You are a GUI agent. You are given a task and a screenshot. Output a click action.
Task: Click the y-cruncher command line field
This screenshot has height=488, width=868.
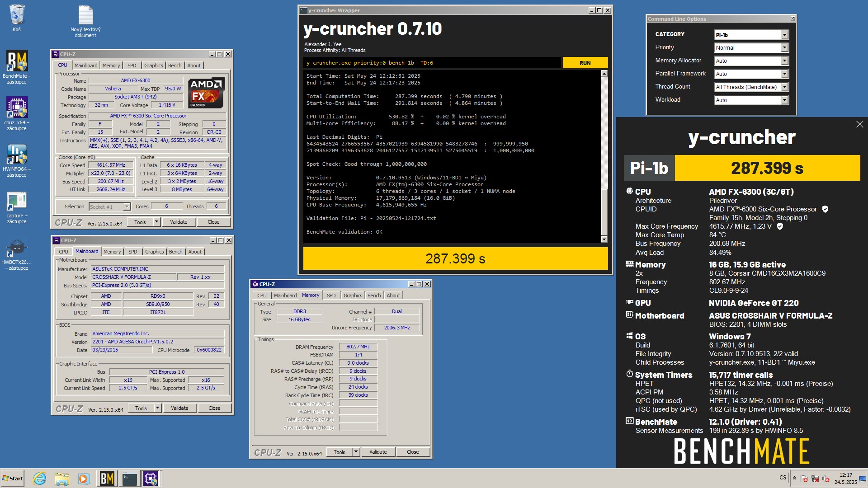[x=432, y=63]
